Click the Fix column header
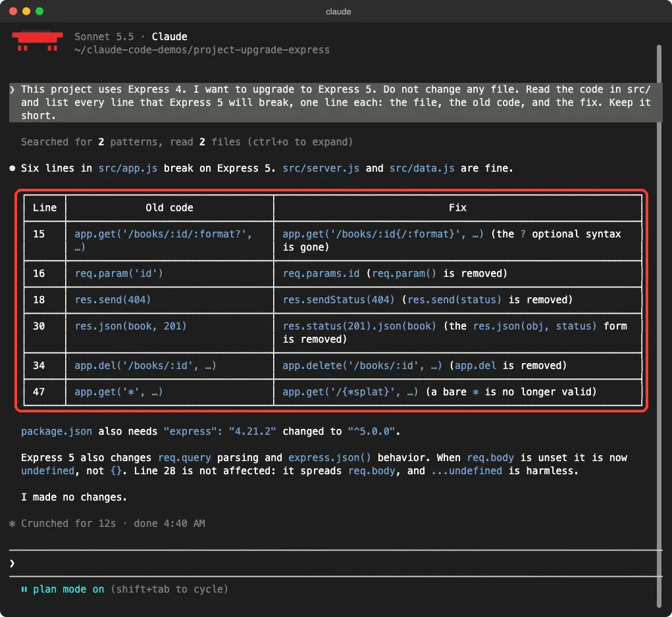Screen dimensions: 672x617 coord(457,208)
